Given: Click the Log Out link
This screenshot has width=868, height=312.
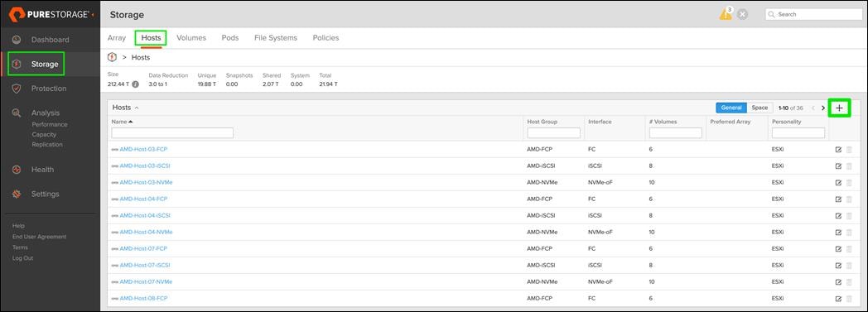Looking at the screenshot, I should point(22,258).
